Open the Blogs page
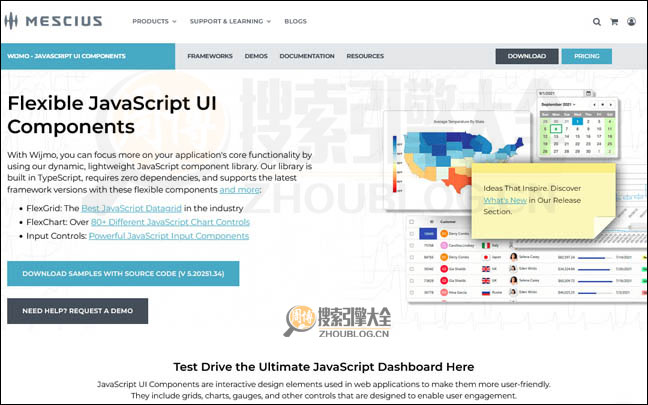 pyautogui.click(x=295, y=21)
